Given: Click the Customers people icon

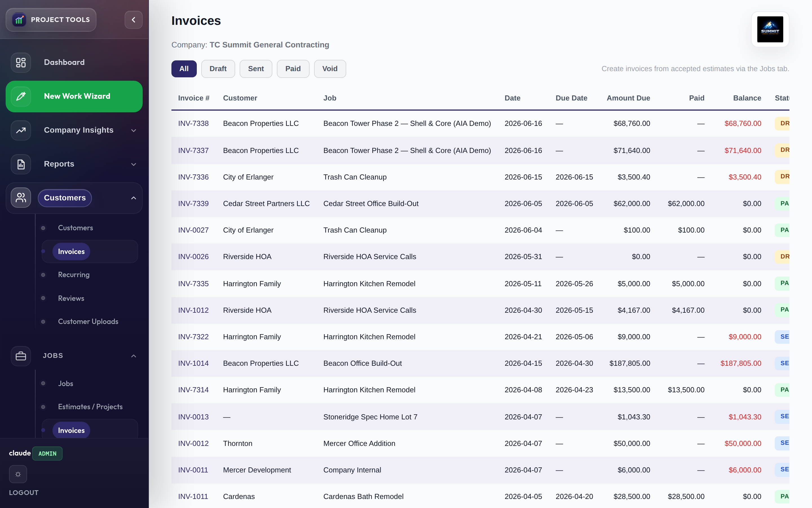Looking at the screenshot, I should [21, 198].
